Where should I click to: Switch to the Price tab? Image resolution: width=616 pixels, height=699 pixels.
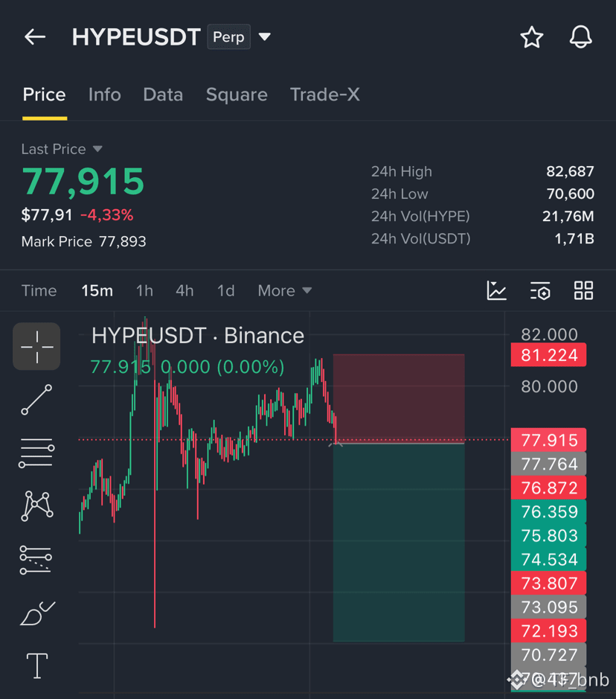pyautogui.click(x=44, y=95)
